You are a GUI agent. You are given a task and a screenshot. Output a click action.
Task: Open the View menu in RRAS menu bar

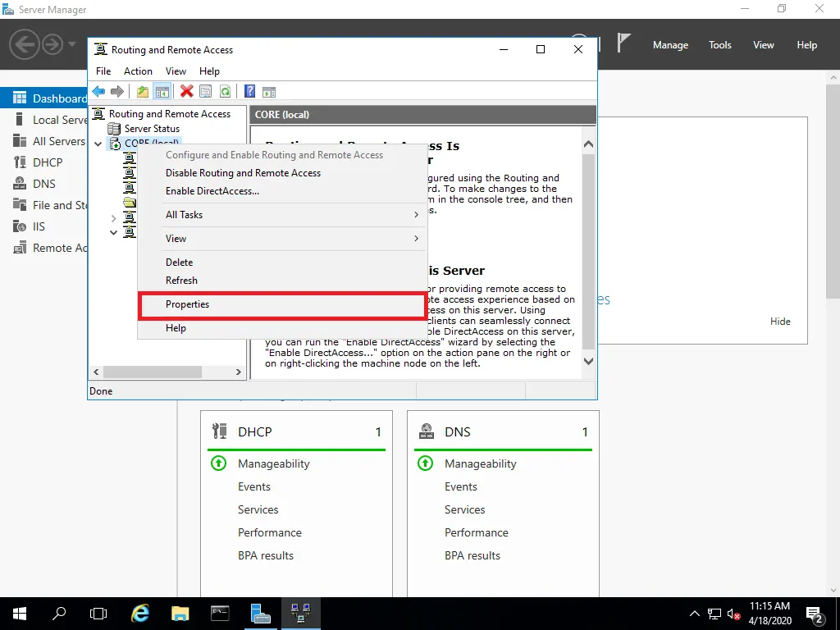click(176, 71)
